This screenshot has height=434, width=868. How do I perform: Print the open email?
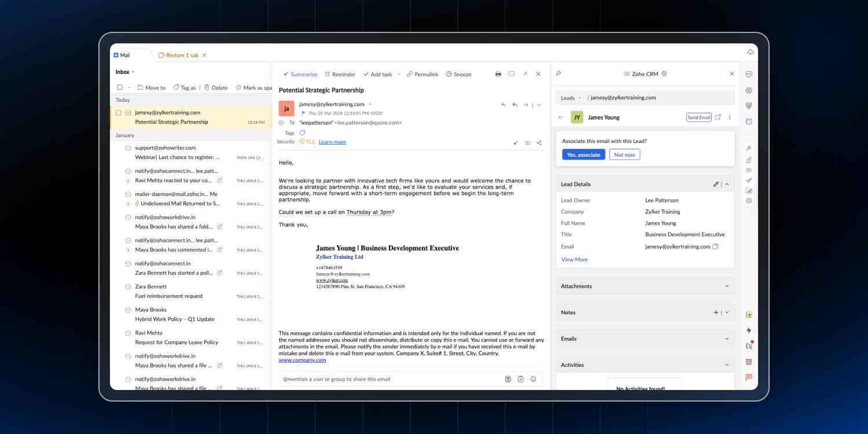(498, 74)
